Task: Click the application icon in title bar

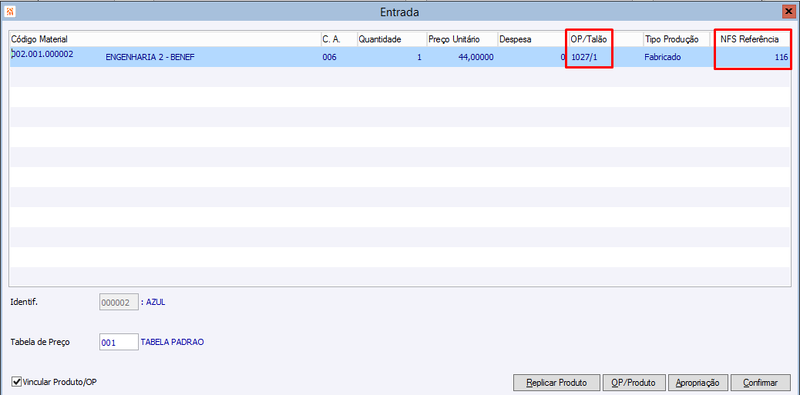Action: 10,12
